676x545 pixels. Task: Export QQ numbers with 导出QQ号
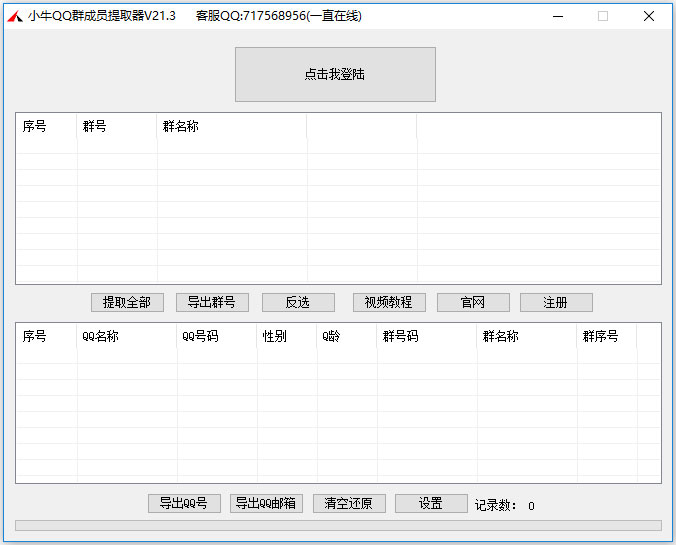click(184, 503)
